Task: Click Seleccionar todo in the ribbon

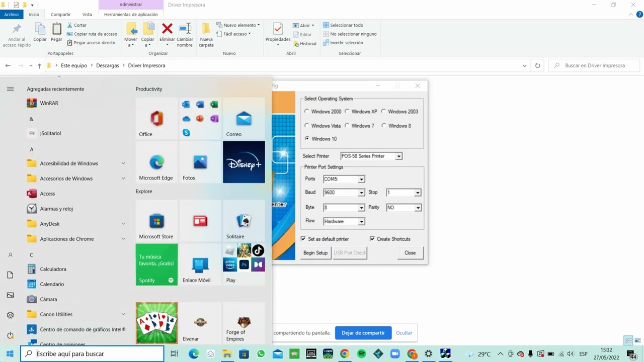Action: coord(343,25)
